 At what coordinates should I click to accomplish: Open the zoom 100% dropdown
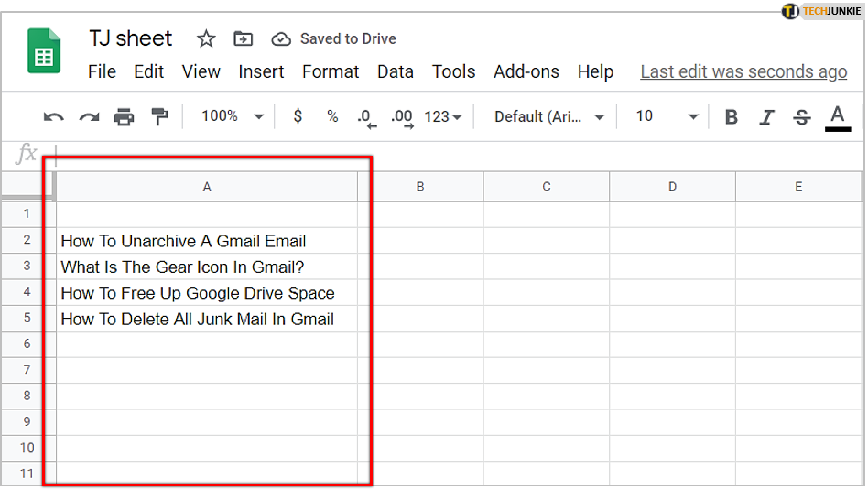click(x=232, y=116)
